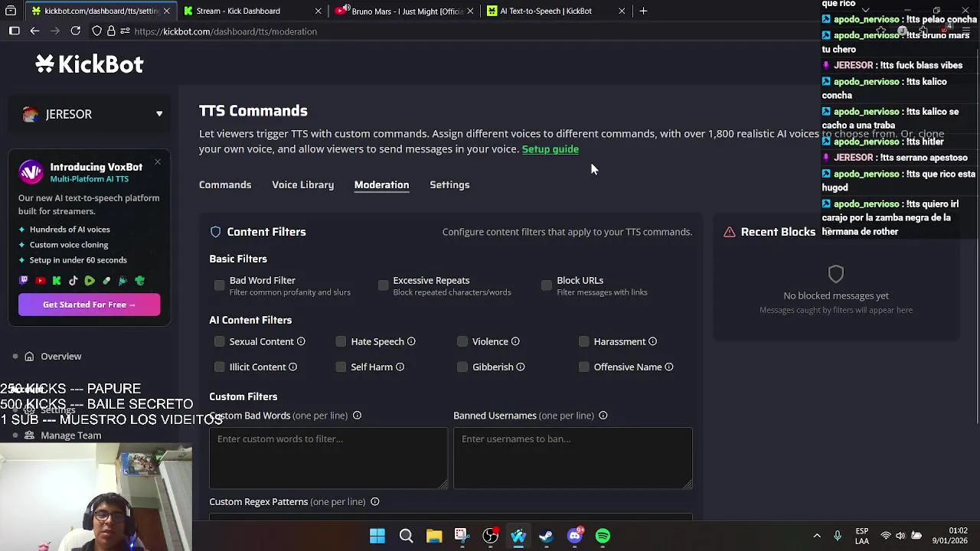Image resolution: width=980 pixels, height=551 pixels.
Task: Switch to the Bruno Mars YouTube tab
Action: point(404,11)
